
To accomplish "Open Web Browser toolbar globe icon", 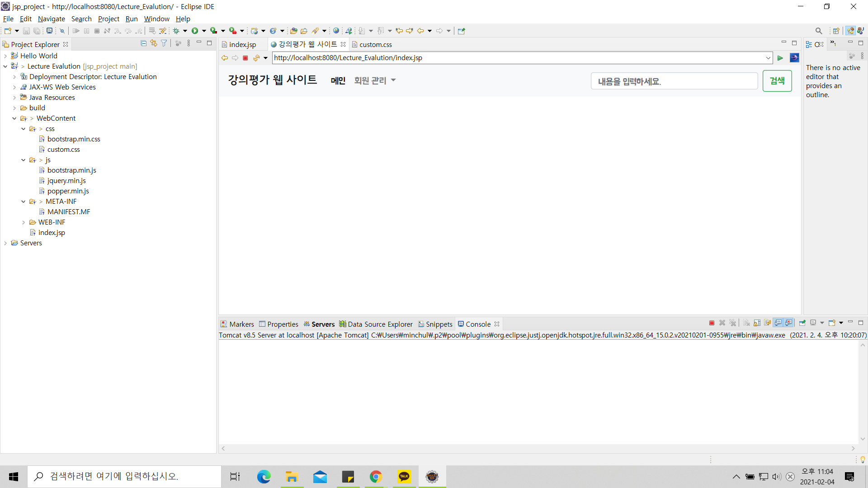I will click(x=336, y=31).
